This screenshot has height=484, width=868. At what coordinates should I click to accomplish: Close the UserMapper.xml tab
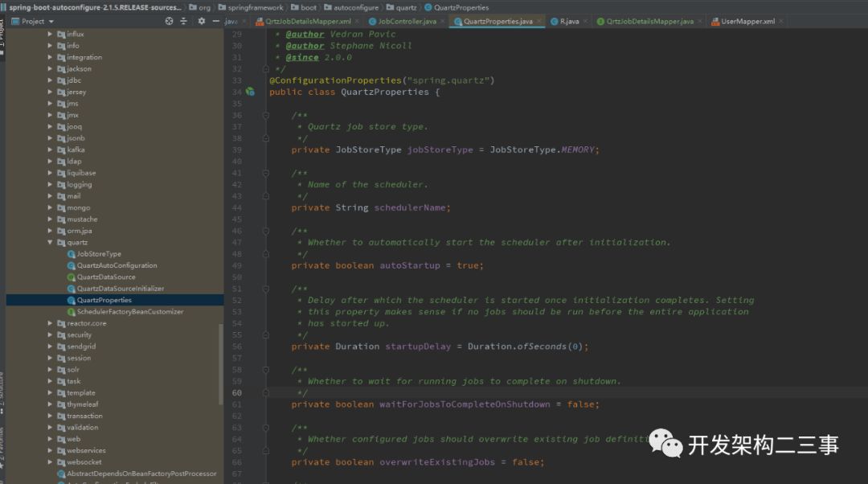[x=783, y=22]
